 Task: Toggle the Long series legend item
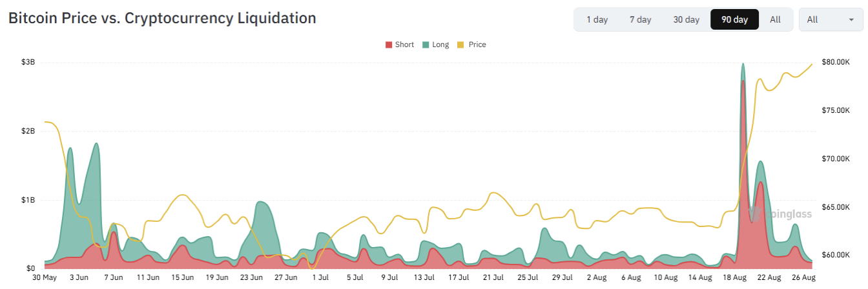point(435,45)
